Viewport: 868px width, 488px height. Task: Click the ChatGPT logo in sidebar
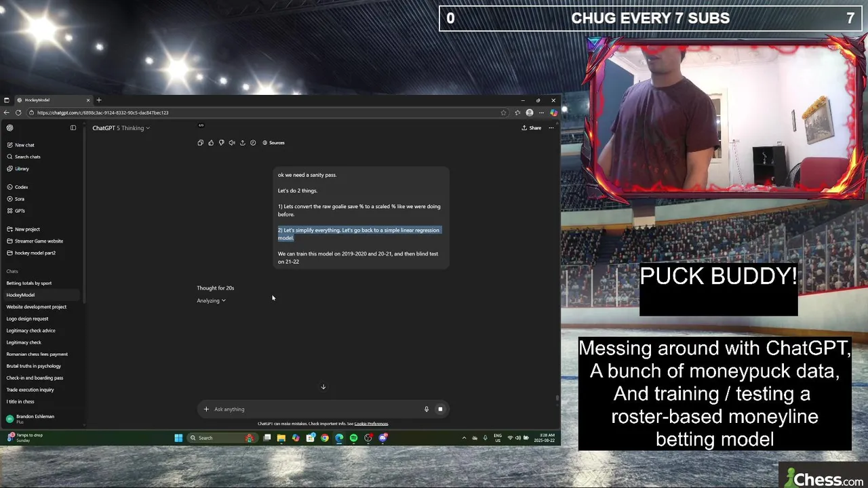pyautogui.click(x=9, y=127)
